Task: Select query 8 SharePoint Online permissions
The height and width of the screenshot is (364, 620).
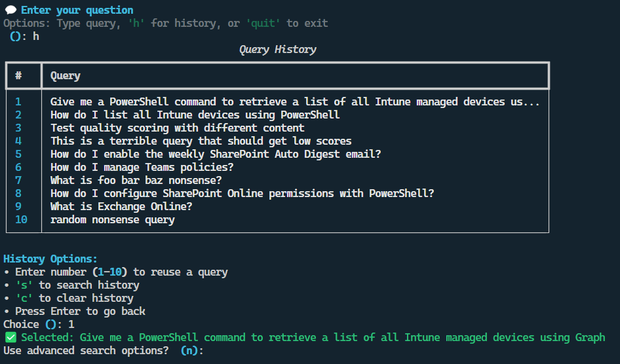Action: tap(242, 194)
